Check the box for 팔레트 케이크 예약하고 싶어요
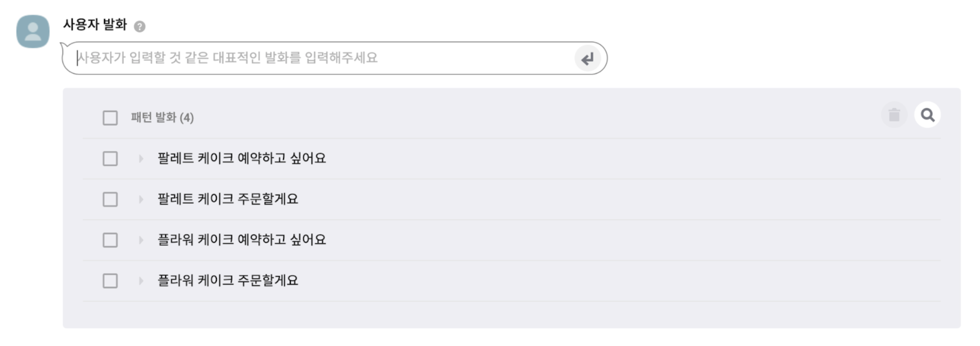 point(110,159)
